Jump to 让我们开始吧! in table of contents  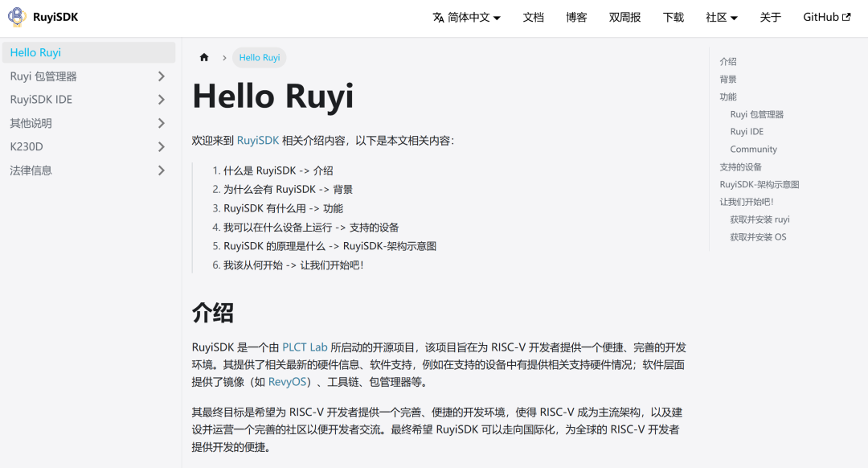pos(747,202)
